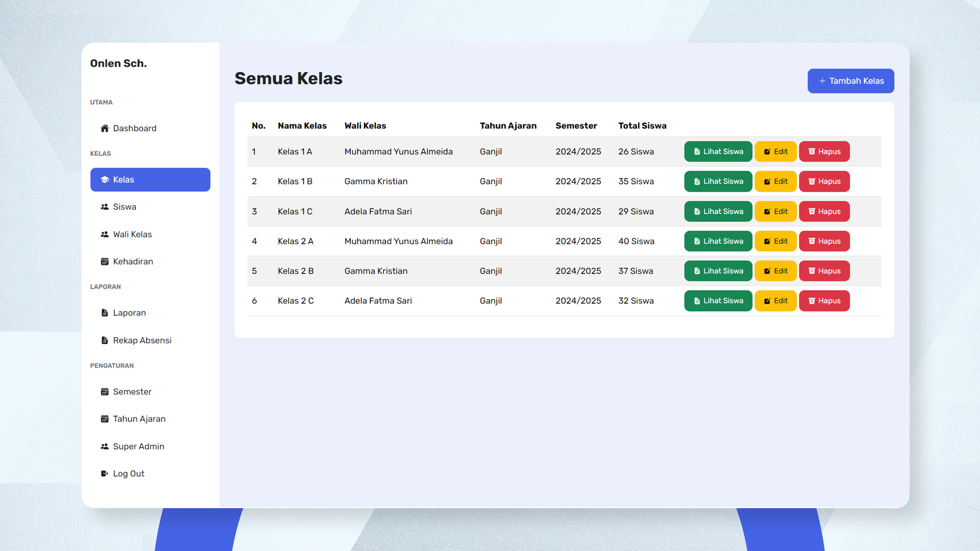This screenshot has height=551, width=980.
Task: Click the Total Siswa column header
Action: (642, 126)
